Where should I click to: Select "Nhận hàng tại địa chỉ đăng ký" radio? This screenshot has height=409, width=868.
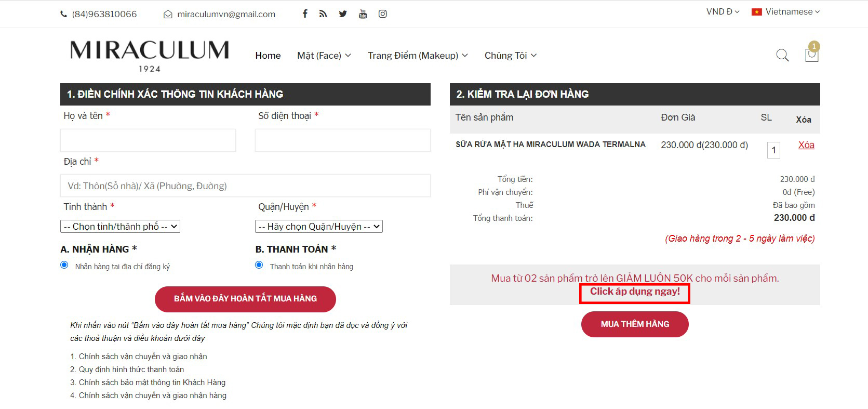(64, 265)
